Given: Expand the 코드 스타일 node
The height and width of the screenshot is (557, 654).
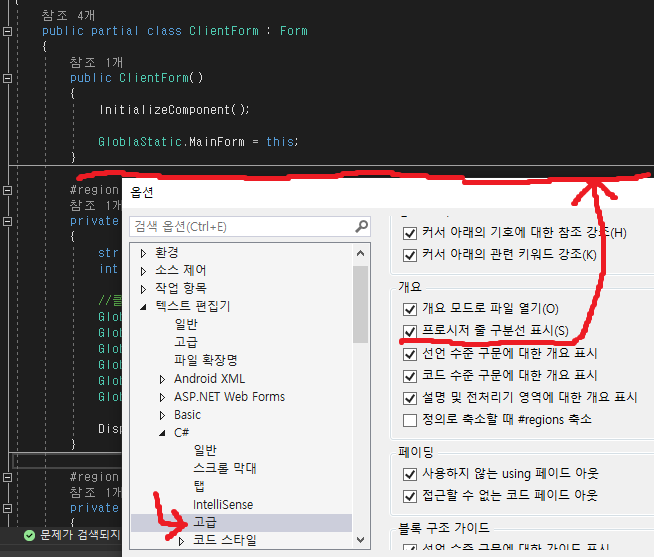Looking at the screenshot, I should tap(181, 541).
